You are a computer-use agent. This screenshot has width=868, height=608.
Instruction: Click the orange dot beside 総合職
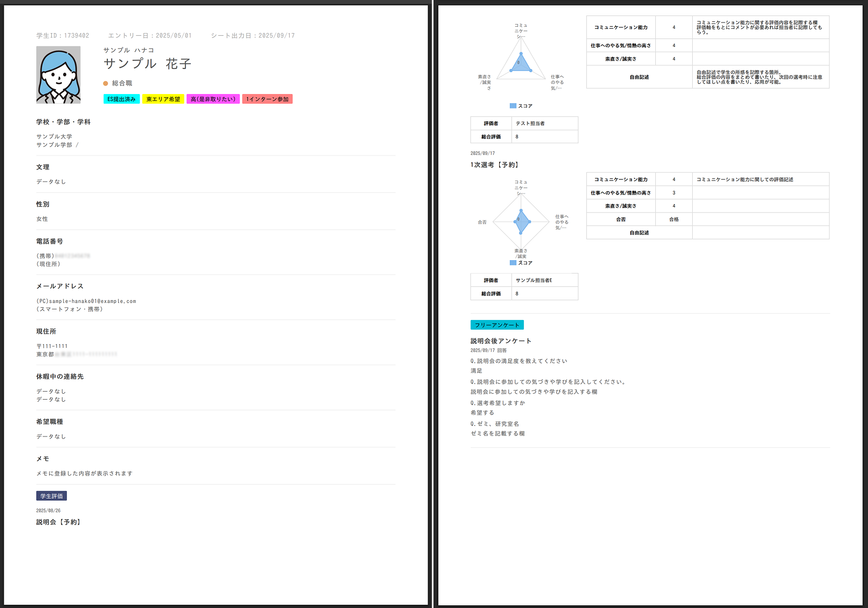(x=106, y=83)
